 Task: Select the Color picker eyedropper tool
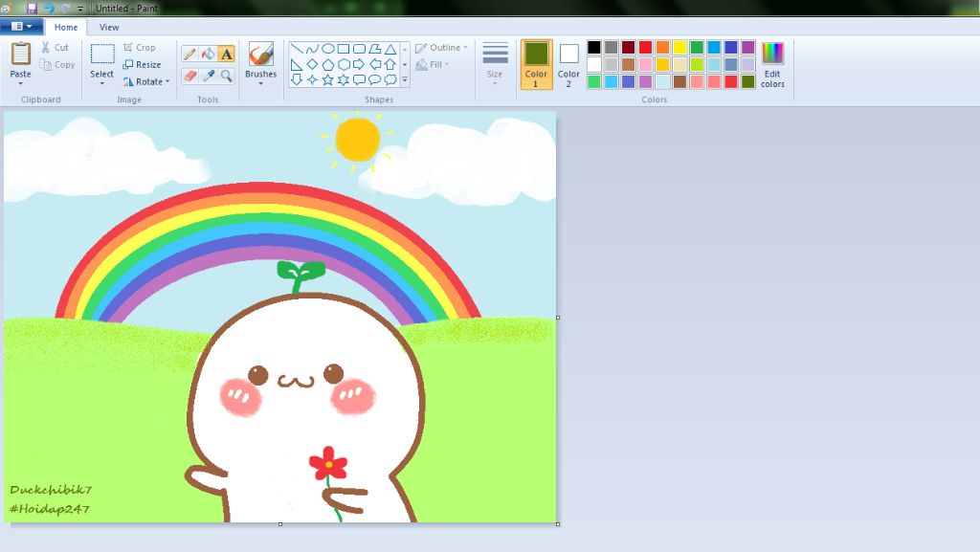[208, 76]
